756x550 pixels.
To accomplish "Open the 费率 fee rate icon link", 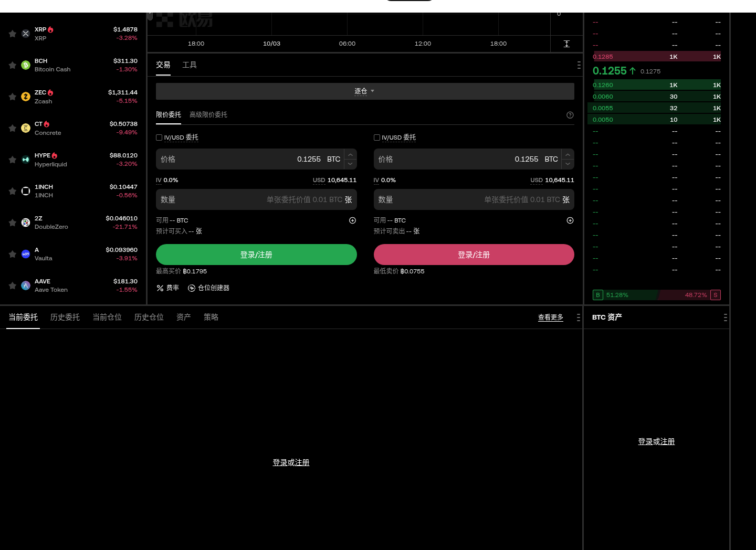I will tap(168, 288).
